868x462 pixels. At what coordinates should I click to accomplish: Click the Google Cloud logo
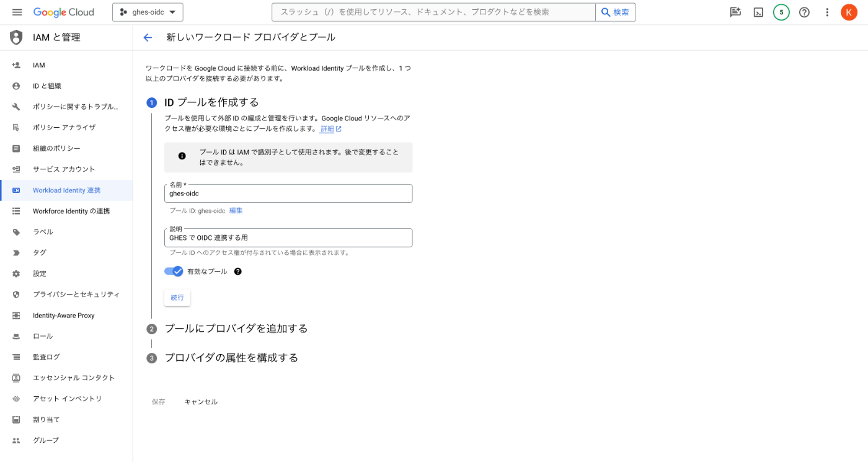click(63, 12)
